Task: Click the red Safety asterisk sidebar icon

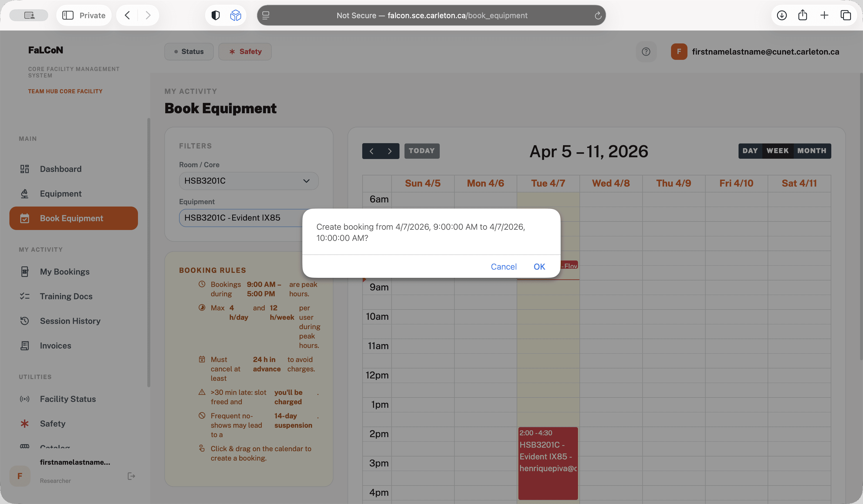Action: pos(25,424)
